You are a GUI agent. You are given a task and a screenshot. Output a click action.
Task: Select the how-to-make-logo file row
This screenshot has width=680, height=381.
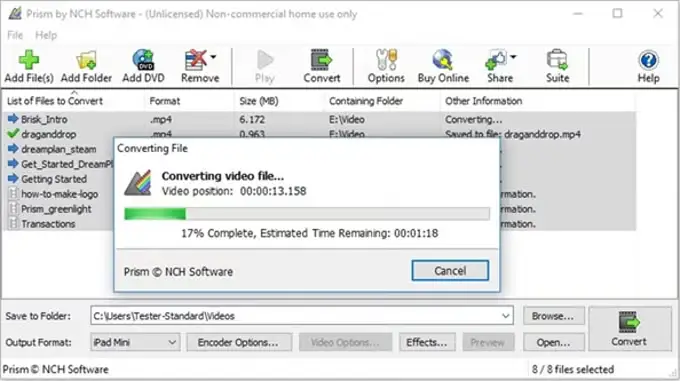[x=59, y=194]
